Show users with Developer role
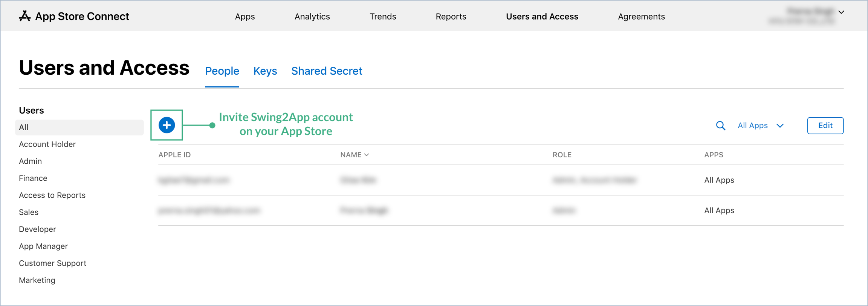The image size is (868, 306). click(x=37, y=229)
